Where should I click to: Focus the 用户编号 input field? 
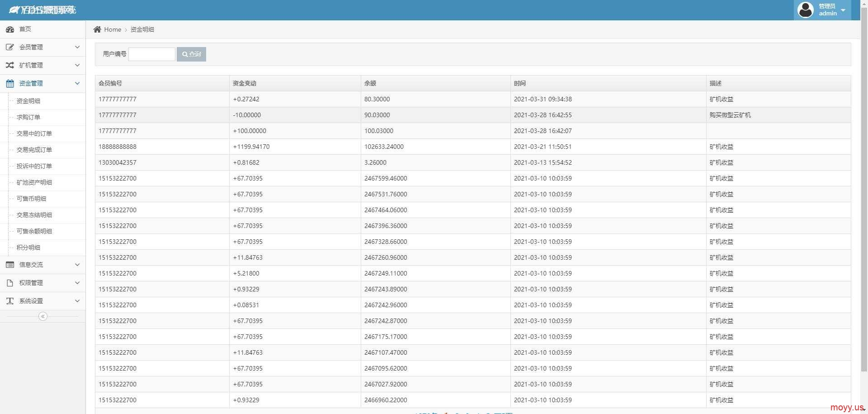(x=152, y=54)
